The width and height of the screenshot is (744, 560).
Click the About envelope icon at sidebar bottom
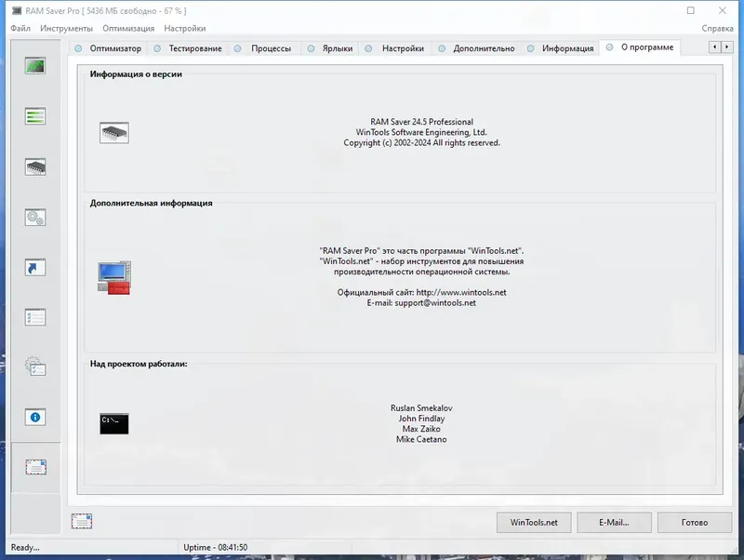pos(34,465)
